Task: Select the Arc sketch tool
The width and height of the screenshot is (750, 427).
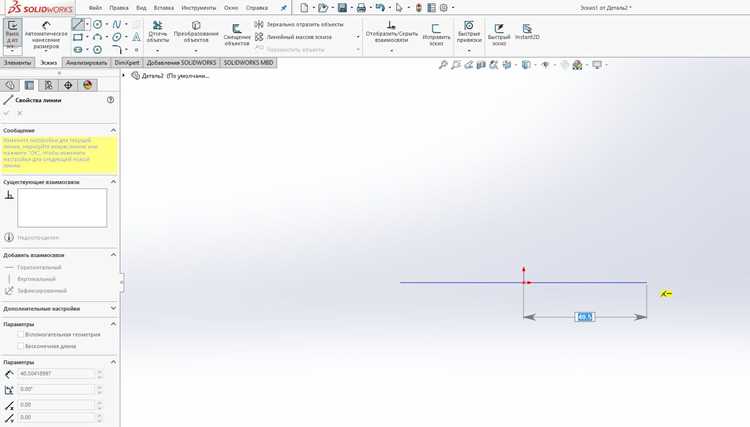Action: pyautogui.click(x=98, y=37)
